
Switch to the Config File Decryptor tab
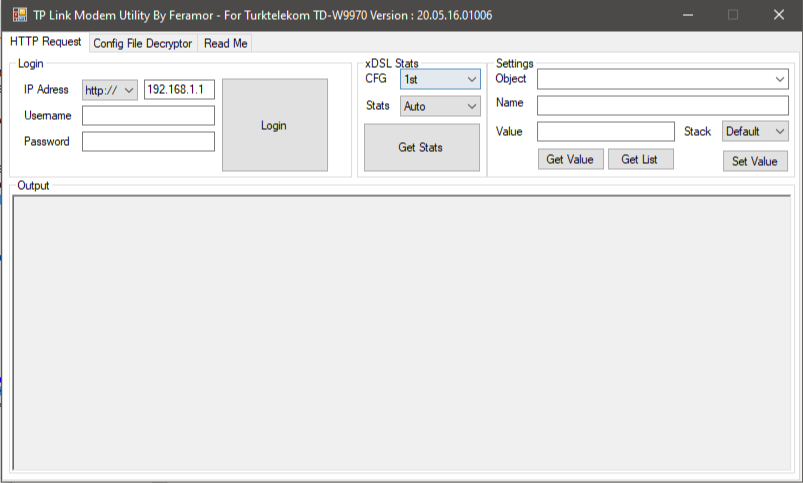(142, 44)
